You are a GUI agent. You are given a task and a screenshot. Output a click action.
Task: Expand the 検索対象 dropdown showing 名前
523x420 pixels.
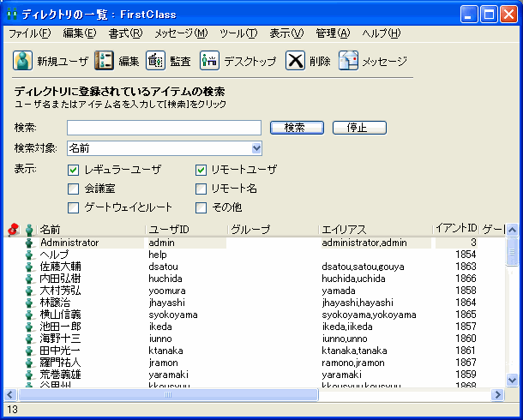[256, 148]
